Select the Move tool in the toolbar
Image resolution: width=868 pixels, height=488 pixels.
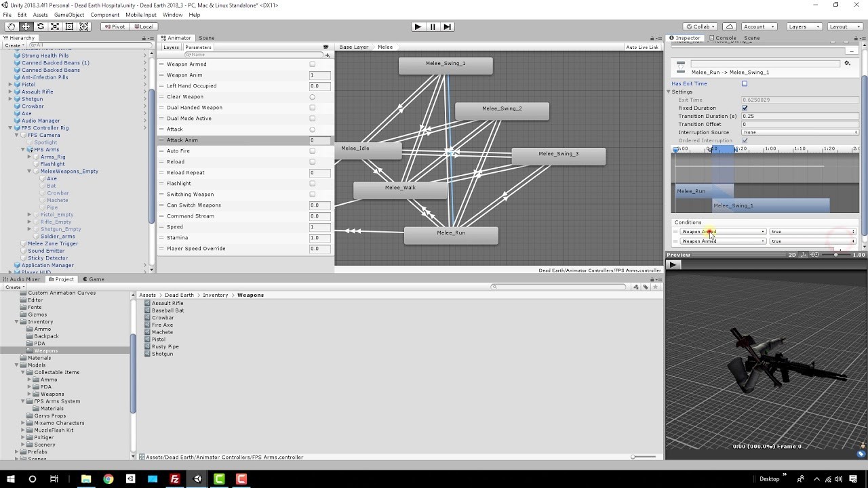(x=26, y=26)
